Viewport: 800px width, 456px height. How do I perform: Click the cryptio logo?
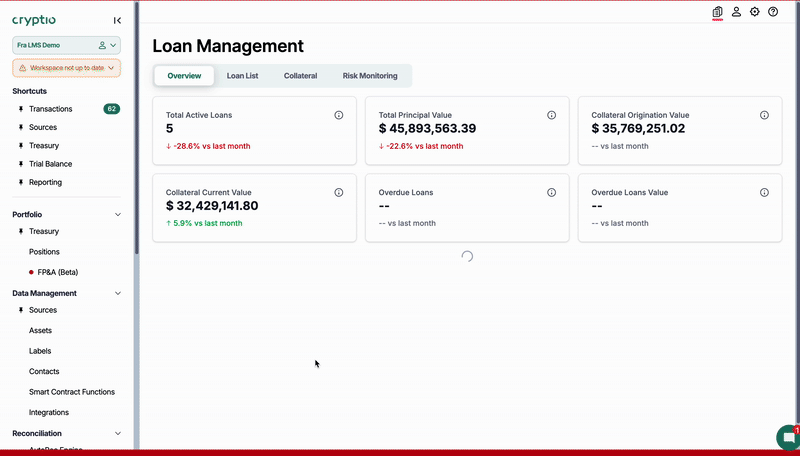34,20
